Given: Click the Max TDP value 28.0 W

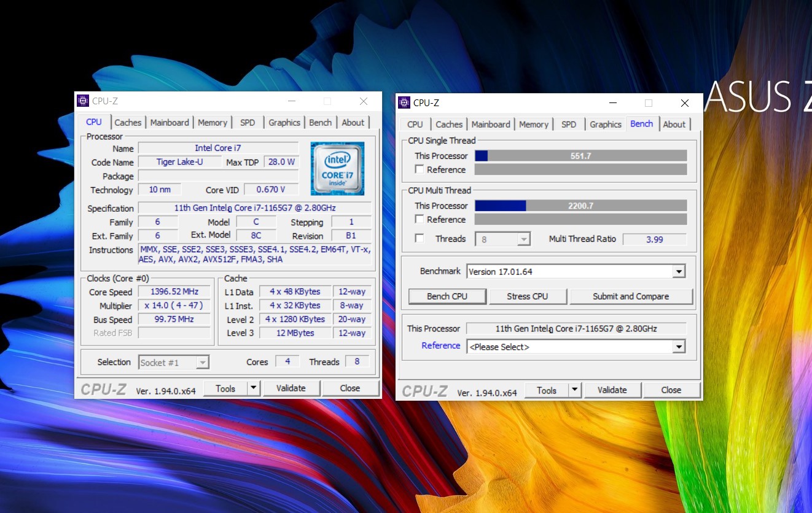Looking at the screenshot, I should [281, 162].
